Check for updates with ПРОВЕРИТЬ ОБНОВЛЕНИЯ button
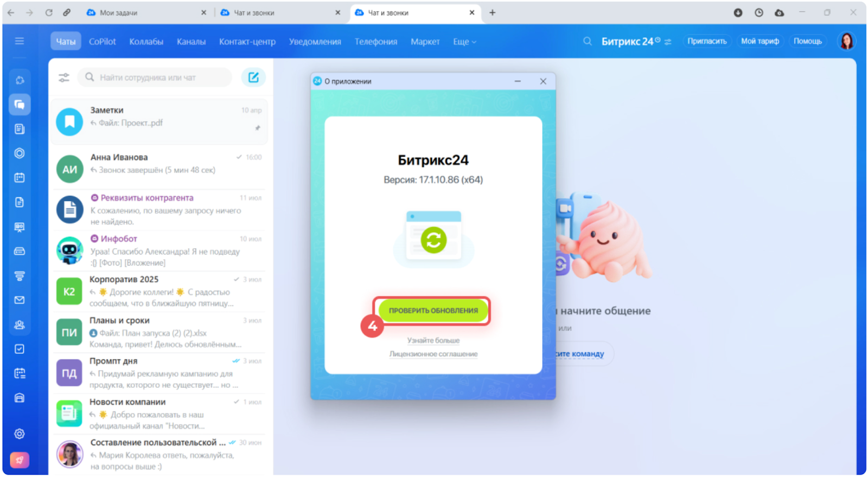Screen dimensions: 868x478 click(x=433, y=311)
